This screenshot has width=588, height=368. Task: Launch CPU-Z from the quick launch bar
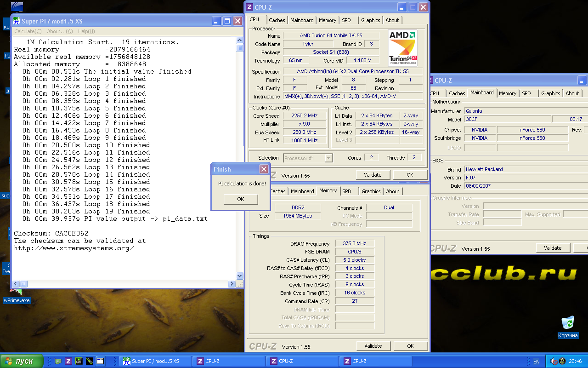coord(68,361)
